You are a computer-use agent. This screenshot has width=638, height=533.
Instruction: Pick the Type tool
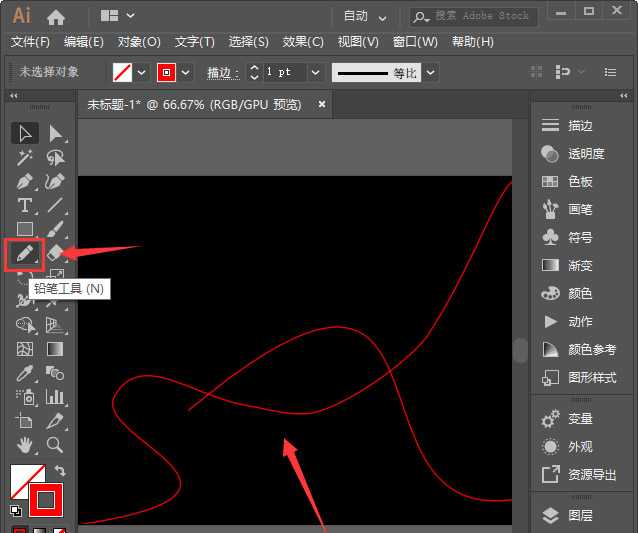pyautogui.click(x=25, y=205)
